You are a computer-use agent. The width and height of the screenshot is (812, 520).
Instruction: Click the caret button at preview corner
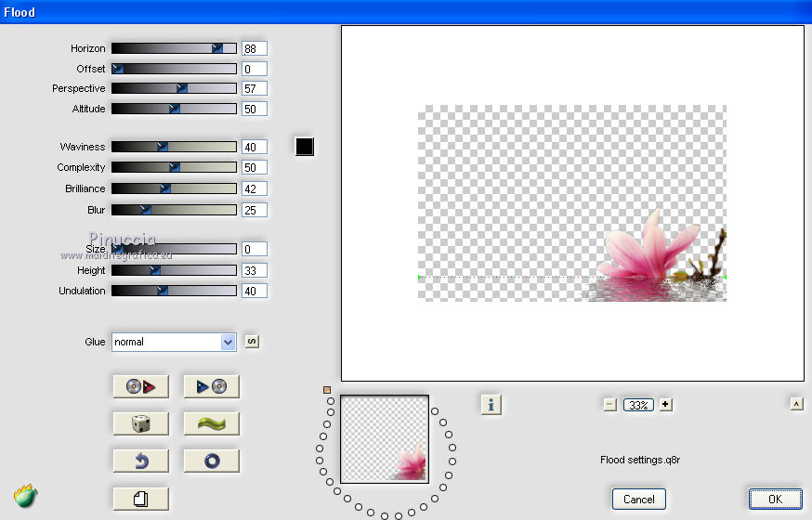pos(796,404)
